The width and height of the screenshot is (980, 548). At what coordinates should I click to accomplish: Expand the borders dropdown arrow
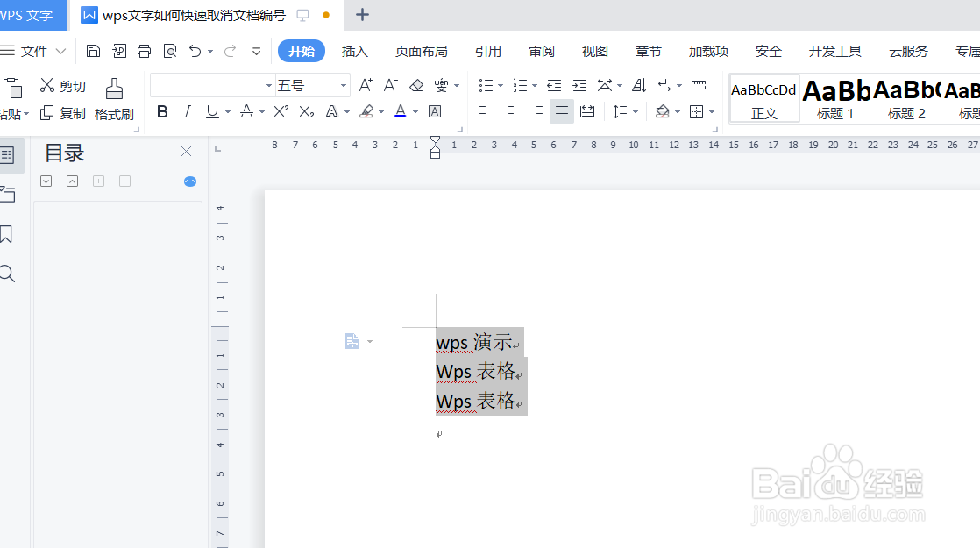712,112
